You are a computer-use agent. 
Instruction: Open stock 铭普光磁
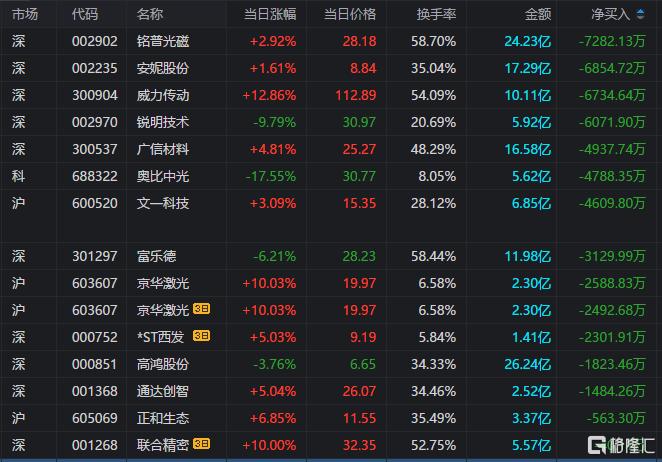point(163,41)
